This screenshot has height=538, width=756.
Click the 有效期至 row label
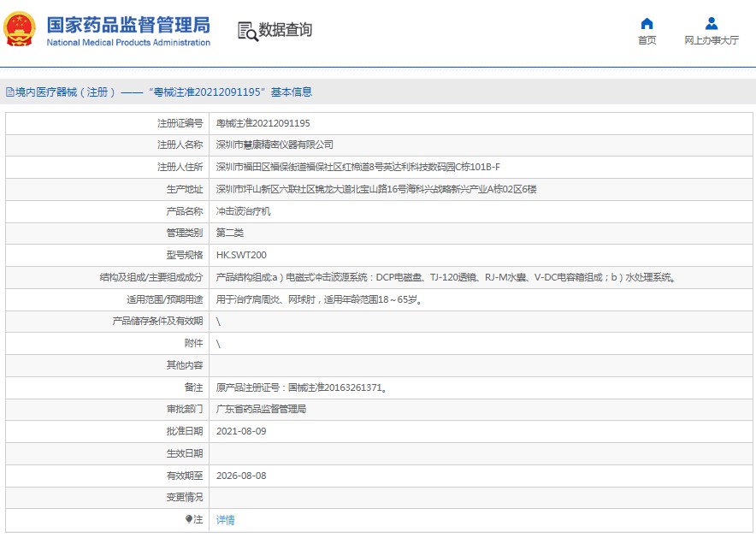point(185,476)
